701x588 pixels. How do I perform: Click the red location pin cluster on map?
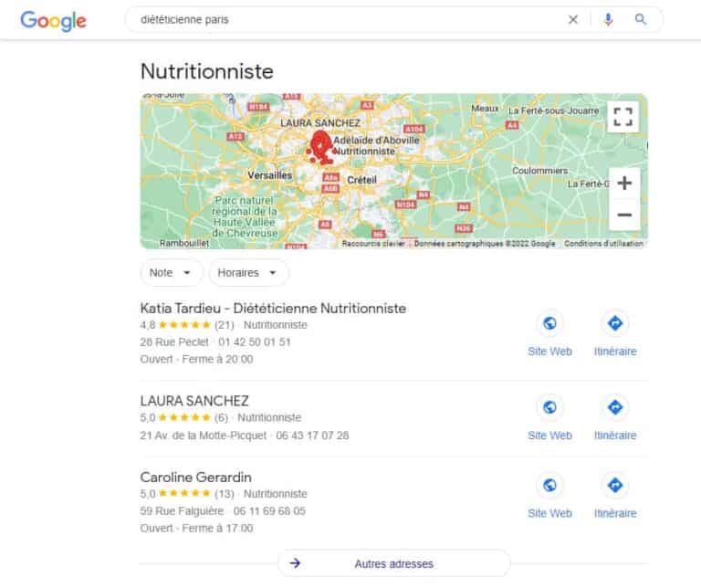tap(320, 147)
